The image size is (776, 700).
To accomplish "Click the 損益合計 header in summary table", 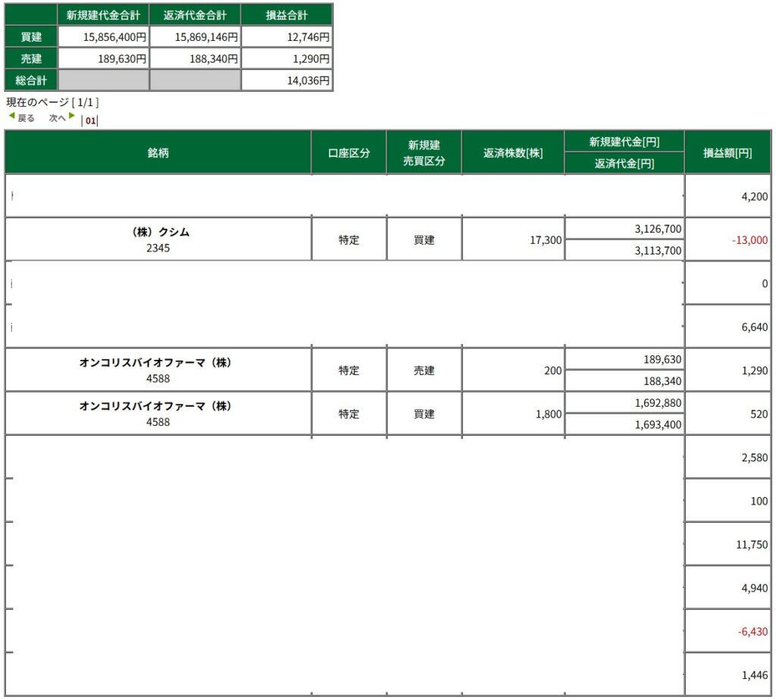I will (x=286, y=14).
